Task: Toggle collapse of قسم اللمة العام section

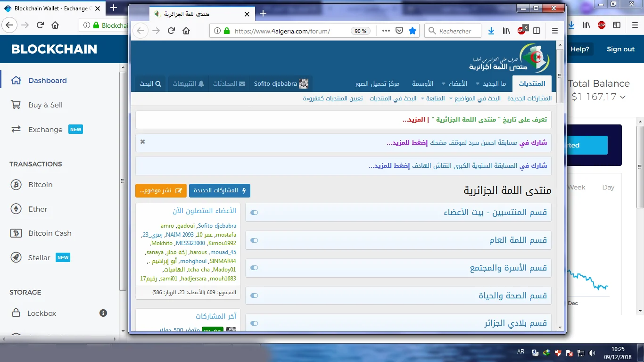Action: (x=254, y=240)
